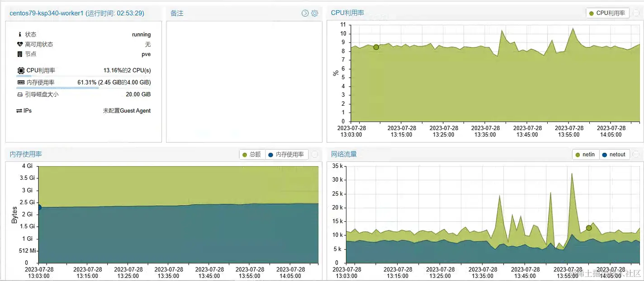Click the exchange arrows icon beside IPs
Viewport: 644px width, 281px height.
pyautogui.click(x=19, y=111)
